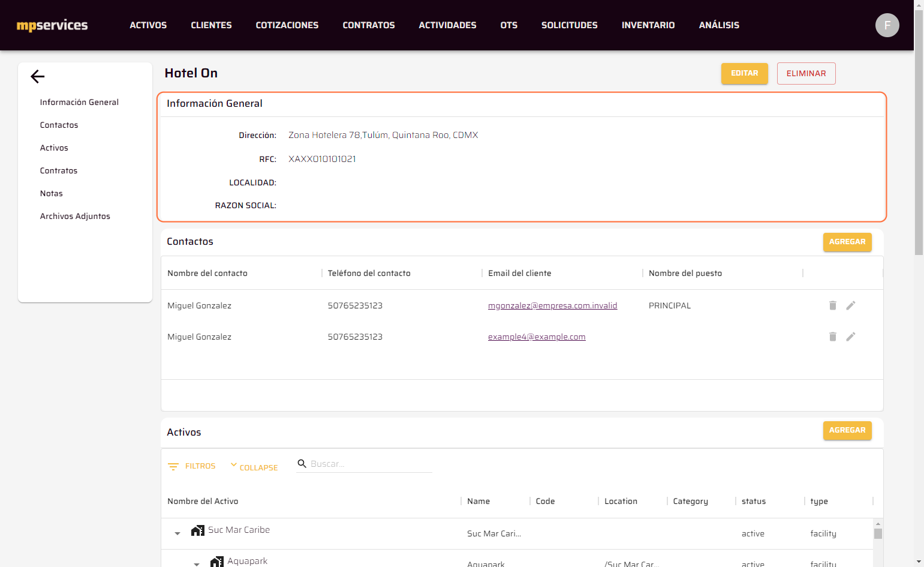Jump to Contratos in the sidebar

pos(59,170)
